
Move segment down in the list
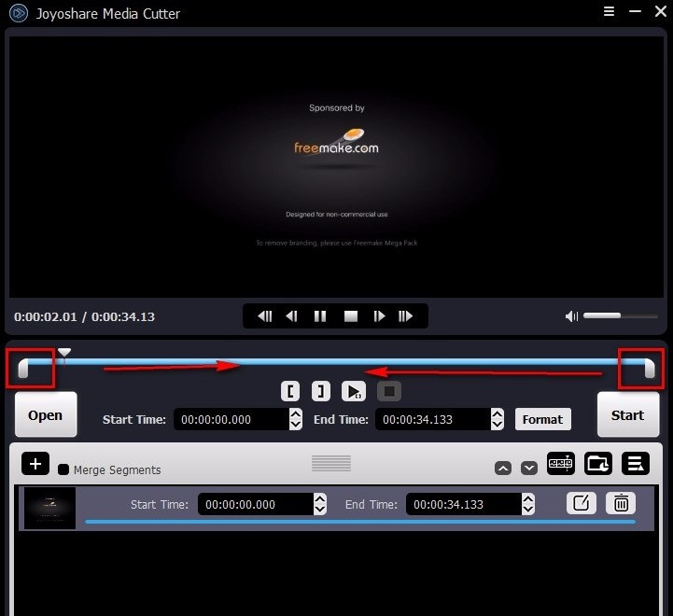[529, 468]
